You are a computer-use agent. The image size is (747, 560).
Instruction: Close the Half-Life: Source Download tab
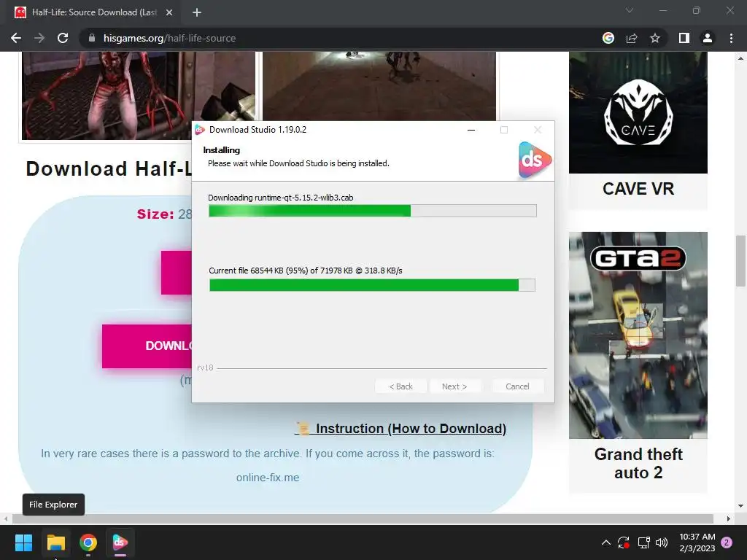(x=169, y=12)
